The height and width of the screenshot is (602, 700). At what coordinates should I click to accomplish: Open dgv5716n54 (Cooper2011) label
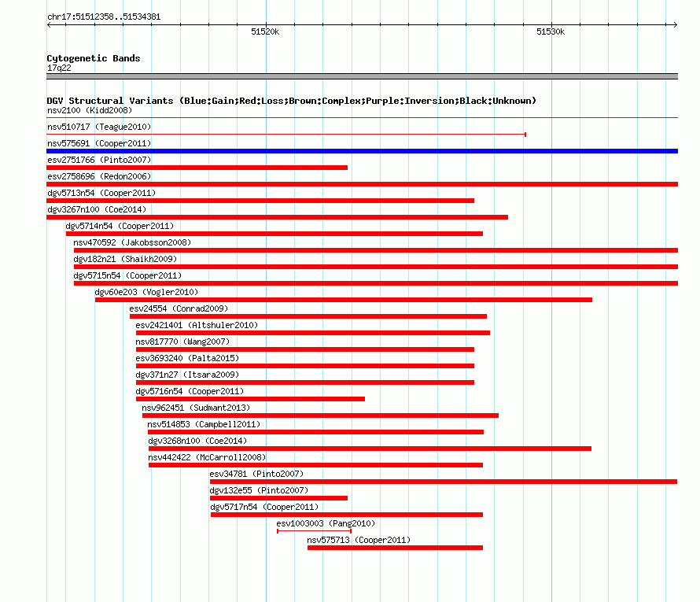pos(190,391)
